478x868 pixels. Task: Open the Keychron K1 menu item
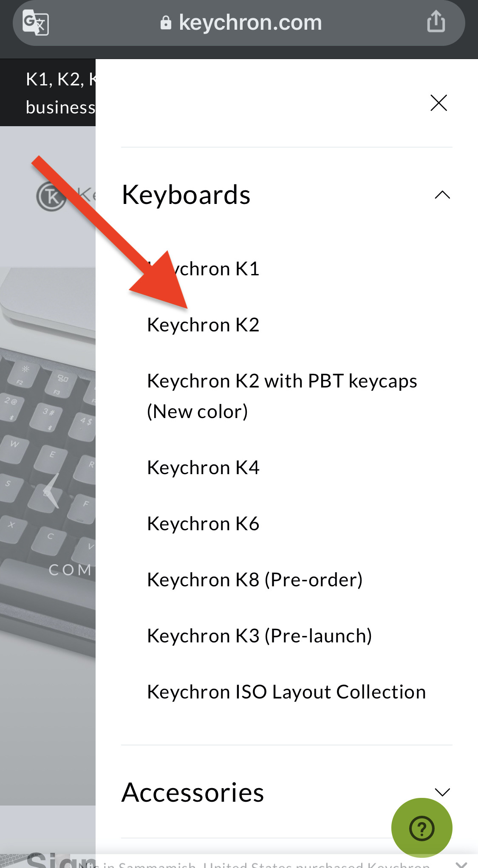(203, 269)
